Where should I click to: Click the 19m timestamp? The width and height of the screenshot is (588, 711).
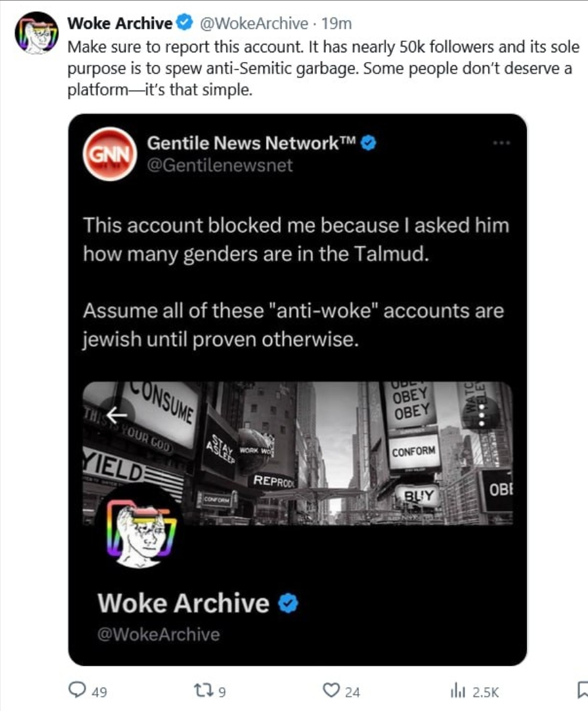(x=336, y=23)
